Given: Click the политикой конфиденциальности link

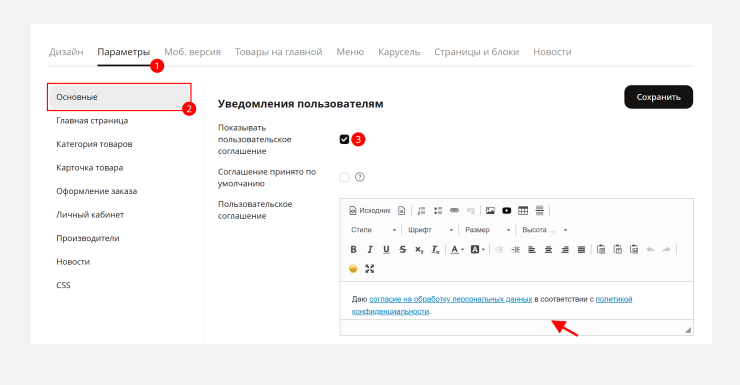Looking at the screenshot, I should [614, 299].
